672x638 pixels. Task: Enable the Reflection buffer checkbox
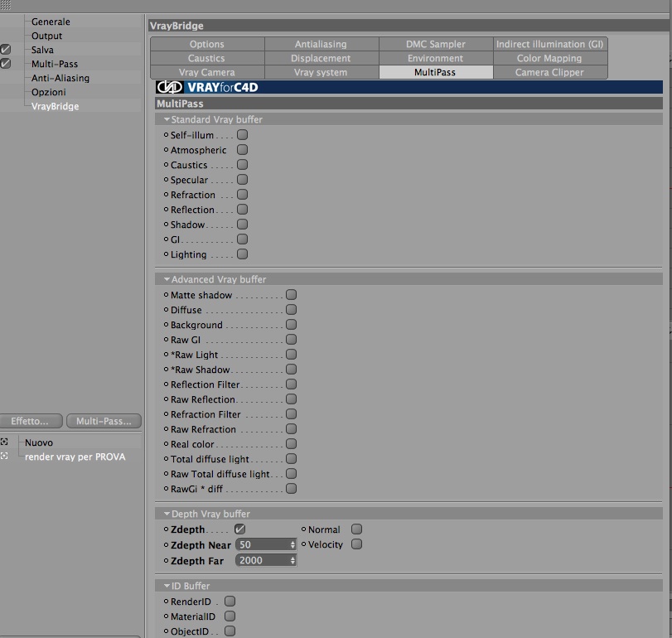pos(243,210)
